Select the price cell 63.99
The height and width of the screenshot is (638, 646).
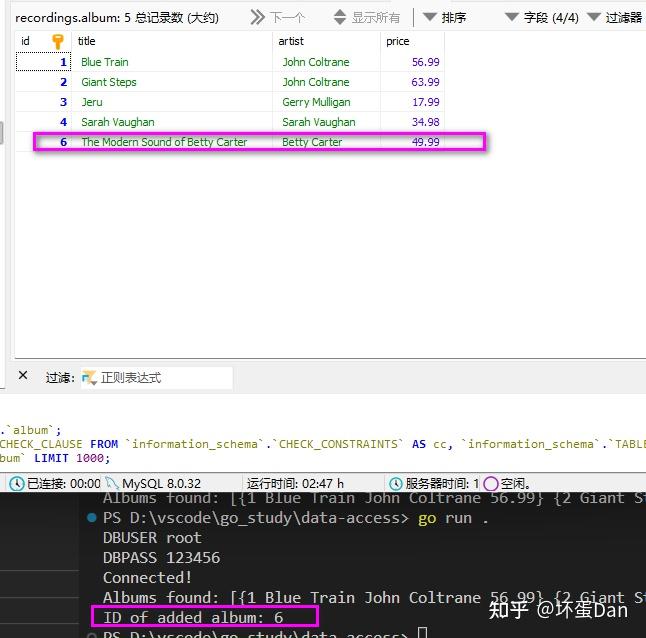(x=412, y=82)
